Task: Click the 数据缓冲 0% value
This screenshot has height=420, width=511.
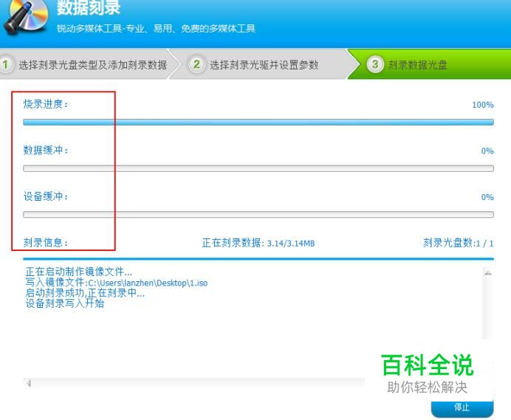Action: (487, 151)
